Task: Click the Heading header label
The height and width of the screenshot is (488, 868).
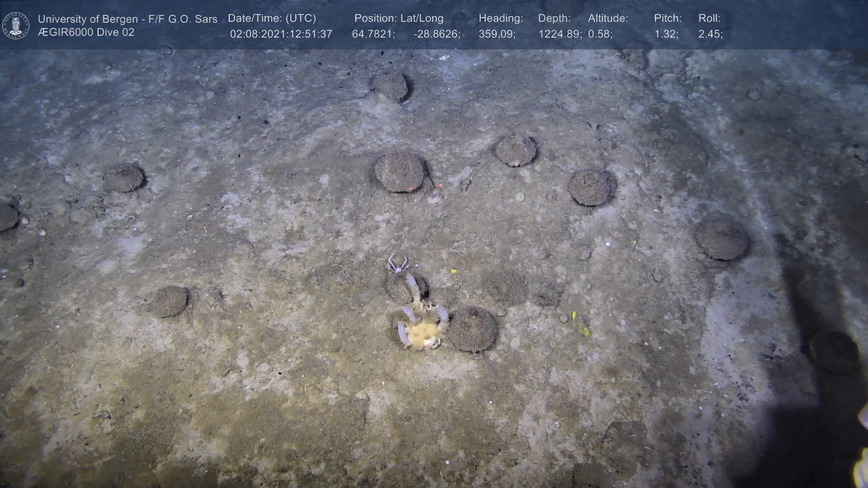Action: [500, 19]
